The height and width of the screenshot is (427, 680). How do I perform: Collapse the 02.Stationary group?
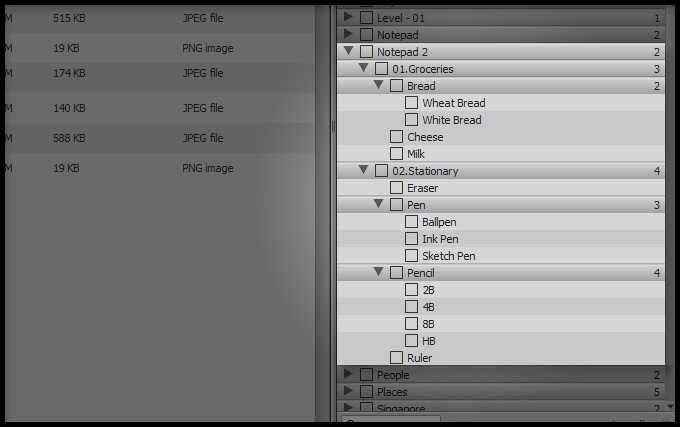pyautogui.click(x=364, y=171)
